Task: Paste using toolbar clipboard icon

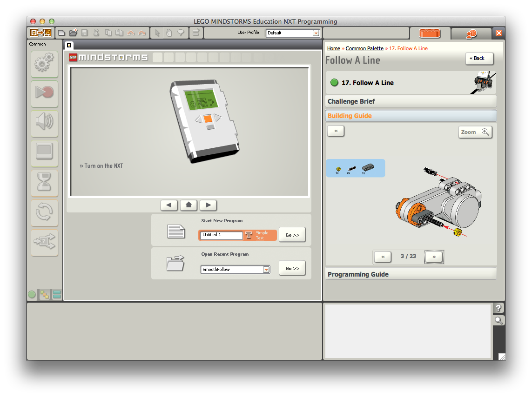Action: coord(120,33)
